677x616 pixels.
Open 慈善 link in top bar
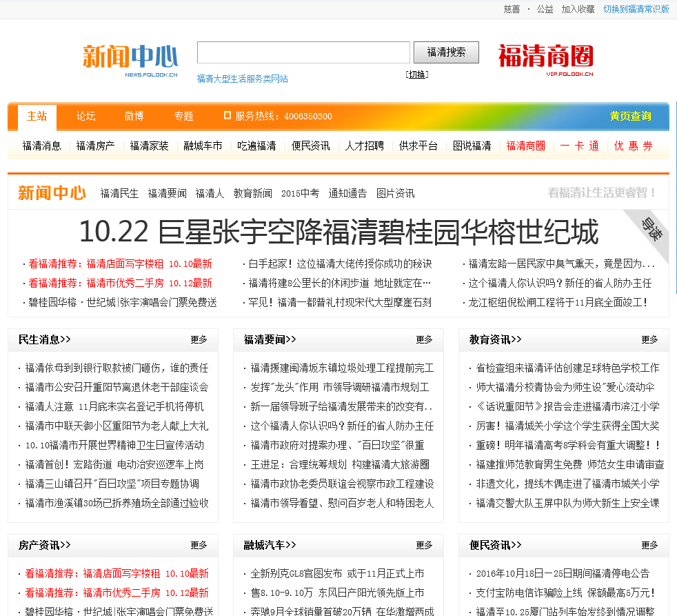pos(512,9)
